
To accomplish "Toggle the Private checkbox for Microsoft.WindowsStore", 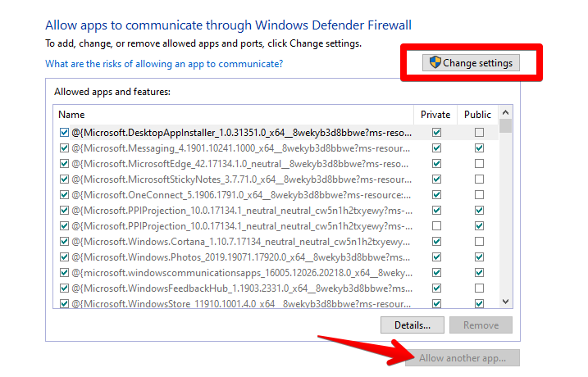I will [436, 303].
